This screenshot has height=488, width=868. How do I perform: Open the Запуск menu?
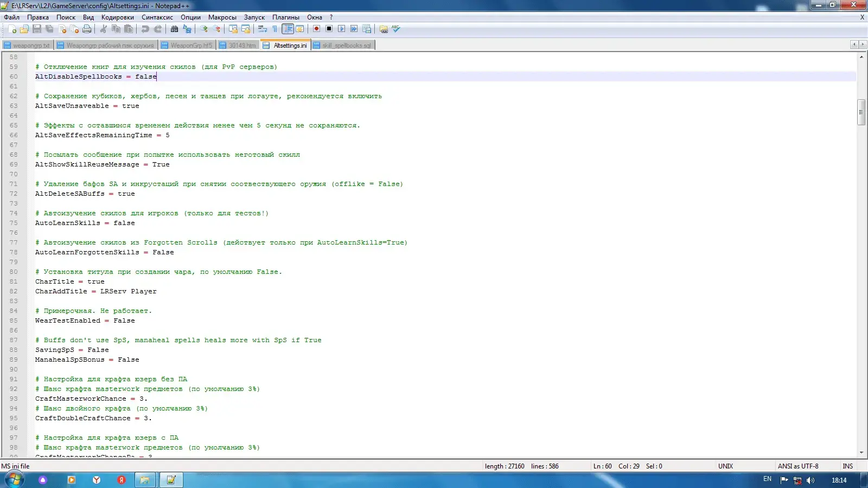click(x=254, y=17)
